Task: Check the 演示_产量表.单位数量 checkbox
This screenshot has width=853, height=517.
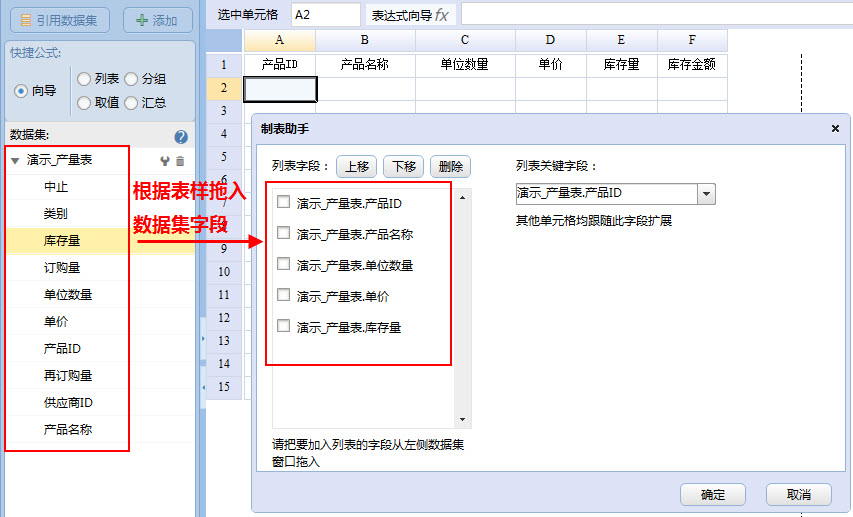Action: (x=283, y=264)
